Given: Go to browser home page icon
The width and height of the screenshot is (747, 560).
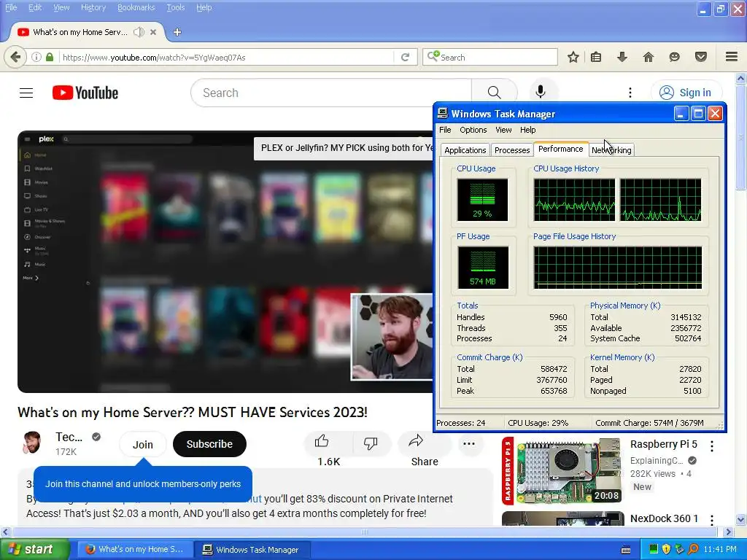Looking at the screenshot, I should click(648, 57).
